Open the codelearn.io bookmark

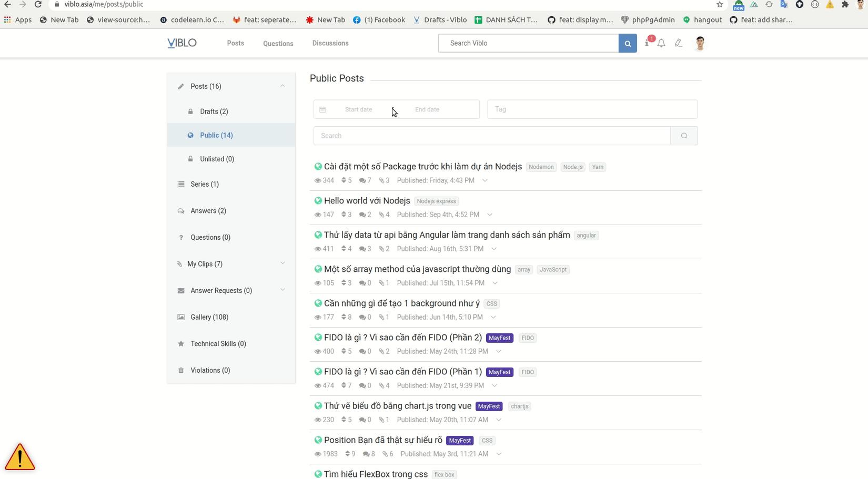(192, 20)
